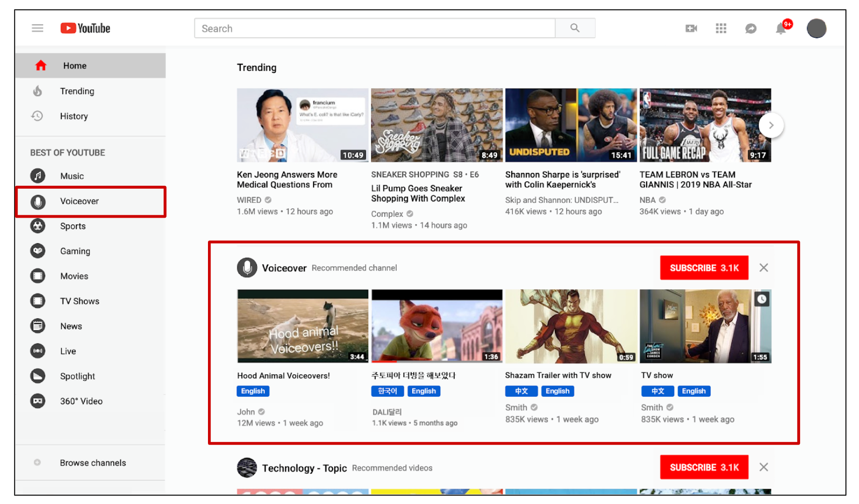Open the Shazam Trailer thumbnail
Image resolution: width=859 pixels, height=504 pixels.
coord(571,326)
